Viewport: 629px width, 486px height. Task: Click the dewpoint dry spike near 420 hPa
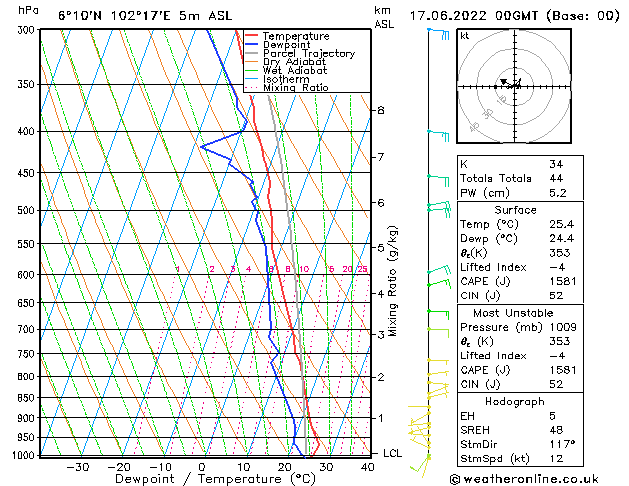click(x=202, y=147)
